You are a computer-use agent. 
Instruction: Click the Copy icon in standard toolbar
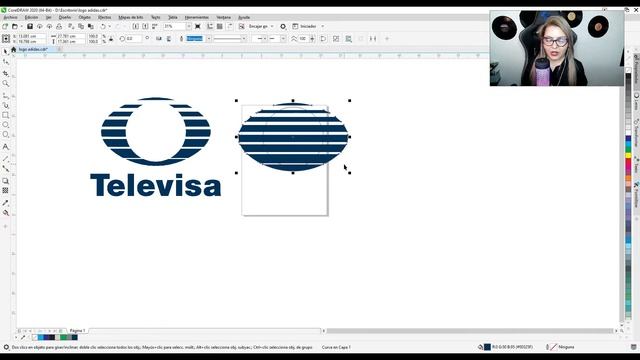(81, 27)
